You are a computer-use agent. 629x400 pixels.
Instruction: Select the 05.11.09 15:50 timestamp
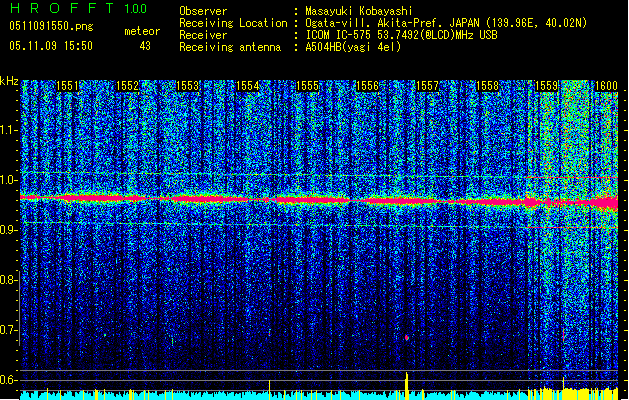[x=49, y=46]
